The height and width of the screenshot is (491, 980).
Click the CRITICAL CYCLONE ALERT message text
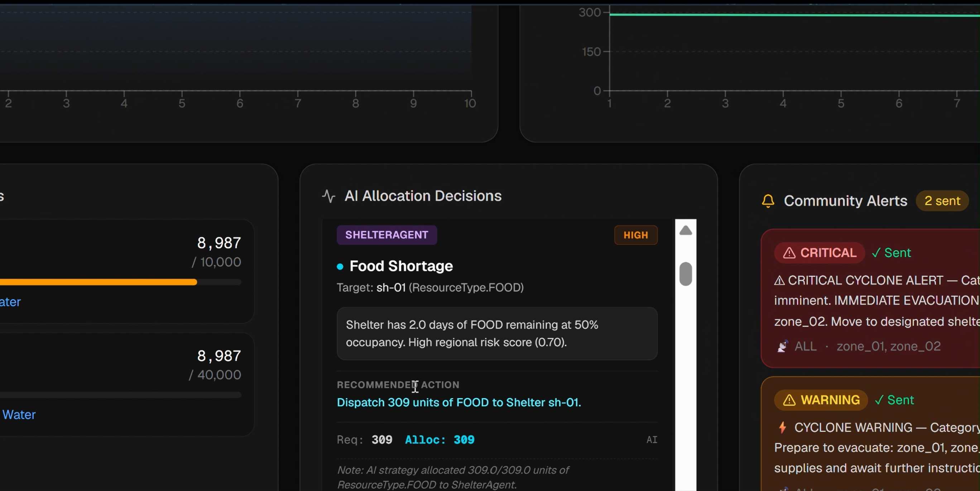click(x=877, y=301)
